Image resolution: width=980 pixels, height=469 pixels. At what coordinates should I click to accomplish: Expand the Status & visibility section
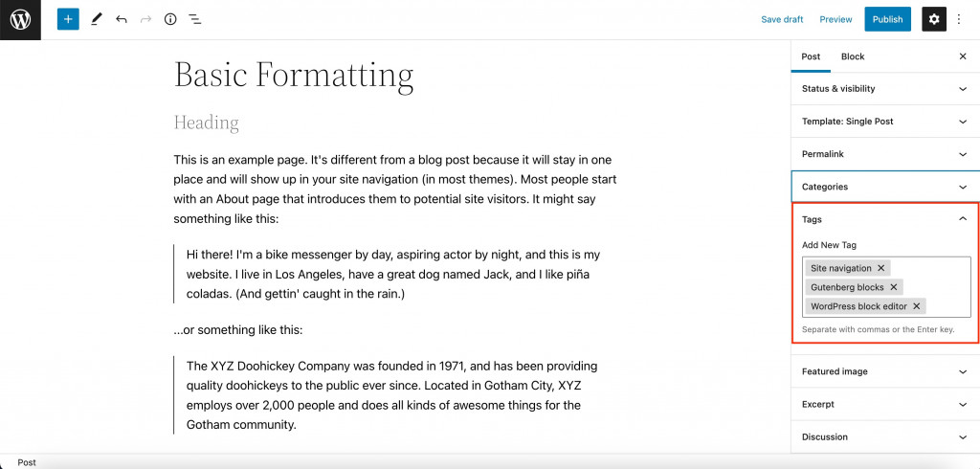coord(885,89)
